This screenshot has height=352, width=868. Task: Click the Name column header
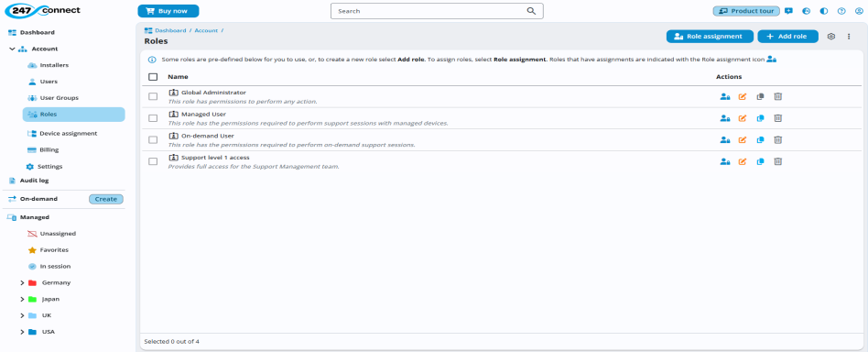point(178,77)
